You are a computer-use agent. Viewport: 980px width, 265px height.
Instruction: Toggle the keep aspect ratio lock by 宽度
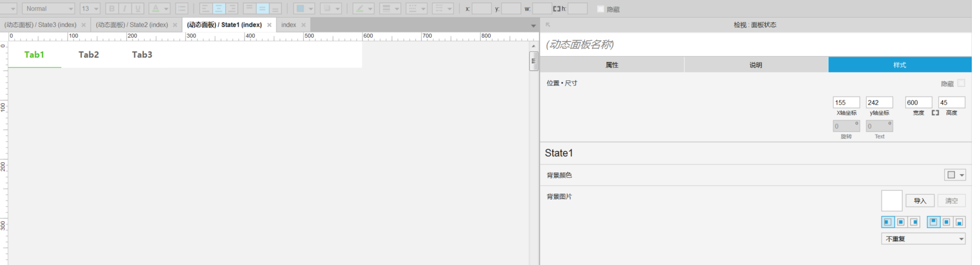click(935, 113)
